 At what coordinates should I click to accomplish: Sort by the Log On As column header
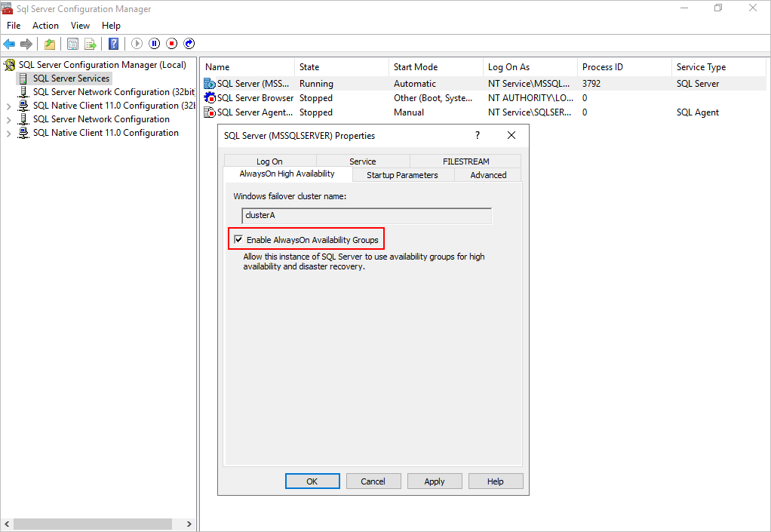point(530,67)
